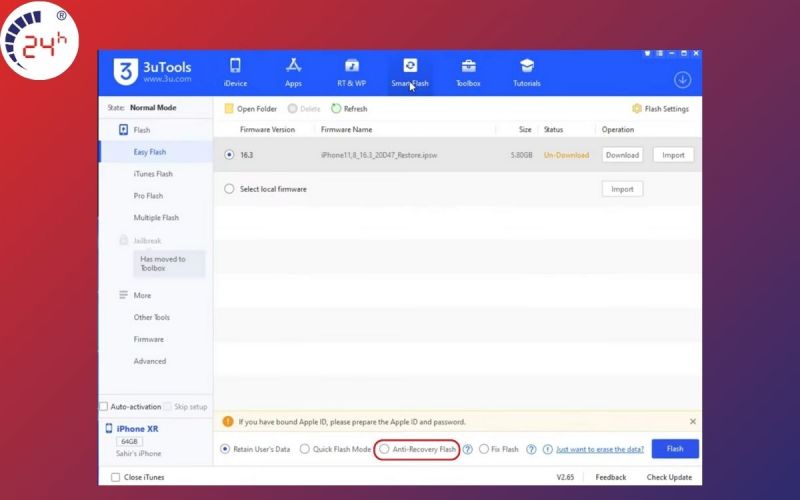Select Retain User's Data option
Screen dimensions: 800x500
pos(225,449)
